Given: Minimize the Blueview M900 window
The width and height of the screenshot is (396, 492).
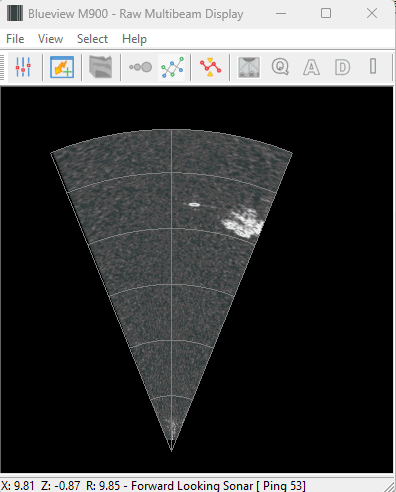Looking at the screenshot, I should [x=281, y=13].
